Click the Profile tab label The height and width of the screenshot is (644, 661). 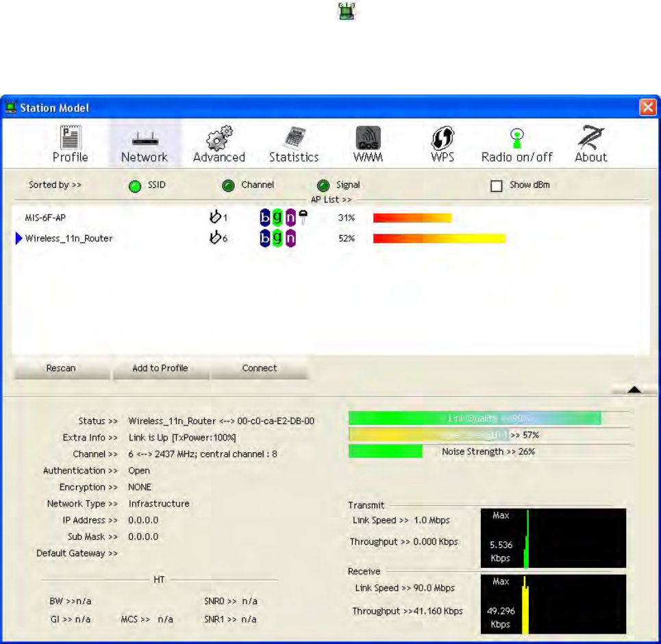71,158
